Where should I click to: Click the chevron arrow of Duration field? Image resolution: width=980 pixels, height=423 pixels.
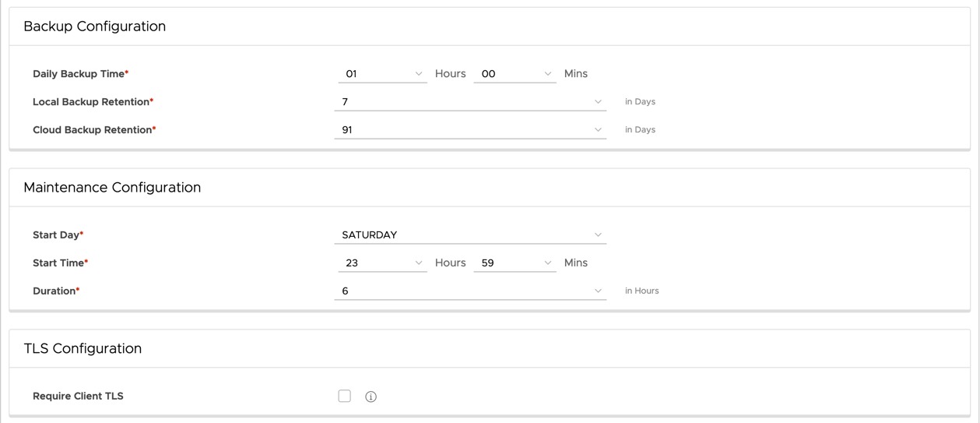[x=598, y=291]
